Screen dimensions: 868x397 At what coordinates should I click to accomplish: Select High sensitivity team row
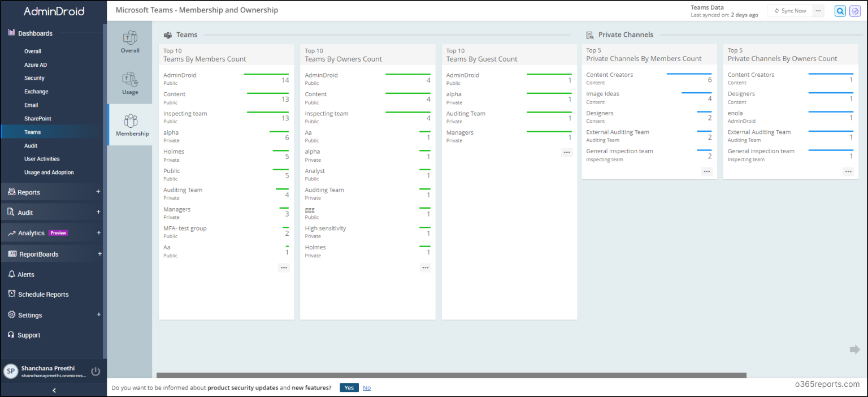(x=367, y=232)
